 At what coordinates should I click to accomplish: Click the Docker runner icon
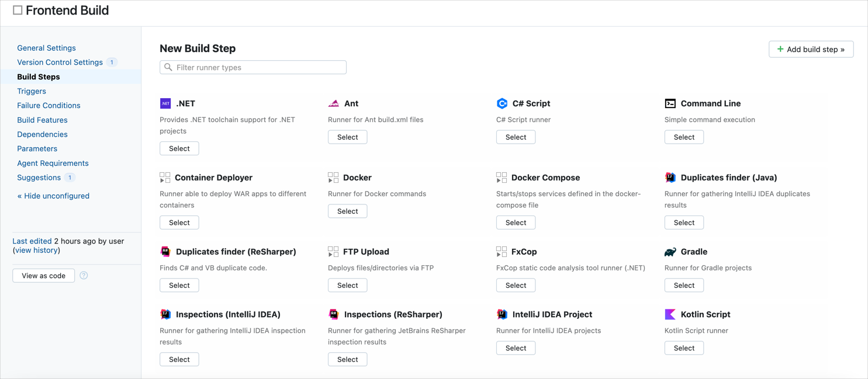coord(334,177)
